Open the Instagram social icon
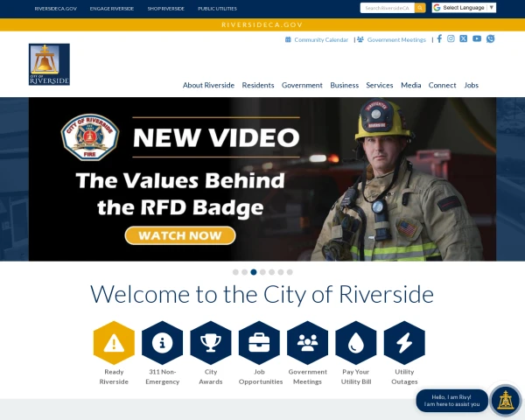Image resolution: width=525 pixels, height=420 pixels. [451, 38]
